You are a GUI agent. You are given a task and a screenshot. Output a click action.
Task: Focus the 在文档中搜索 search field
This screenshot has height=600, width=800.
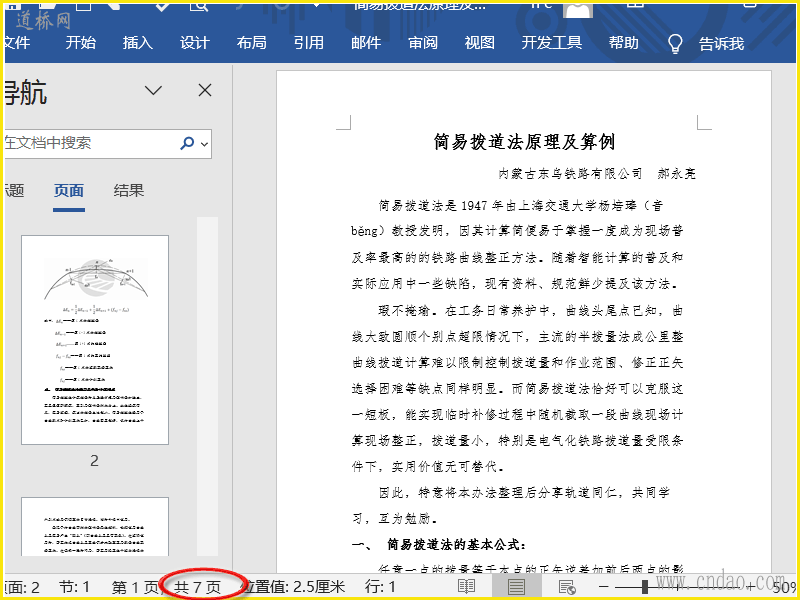(x=108, y=143)
